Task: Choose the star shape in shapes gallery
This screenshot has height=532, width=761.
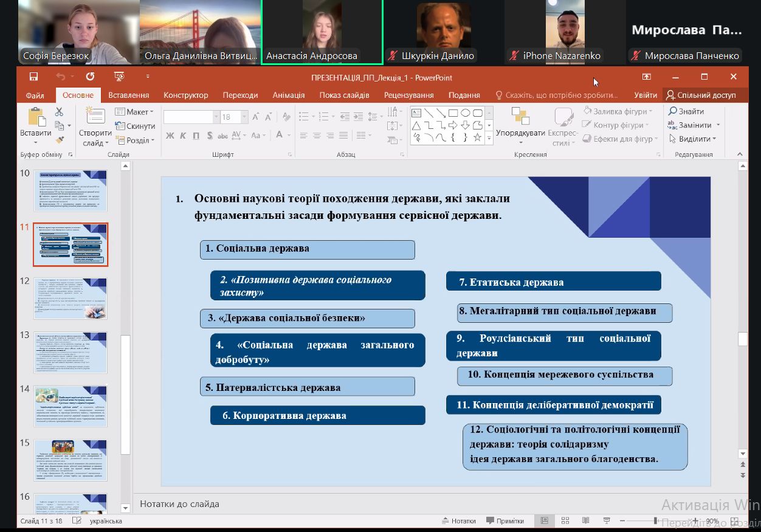Action: pos(477,138)
